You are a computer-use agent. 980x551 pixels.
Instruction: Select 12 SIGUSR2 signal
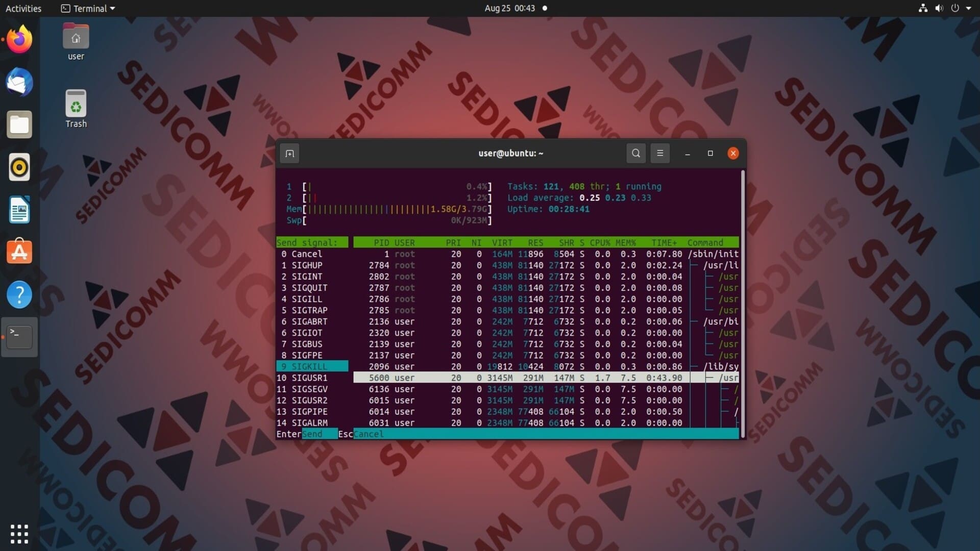click(x=312, y=400)
